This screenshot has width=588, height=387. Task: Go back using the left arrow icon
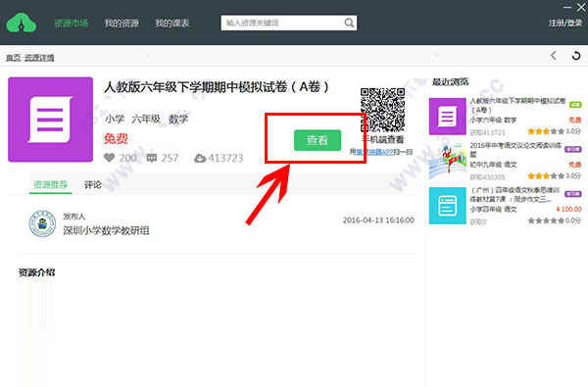click(554, 56)
